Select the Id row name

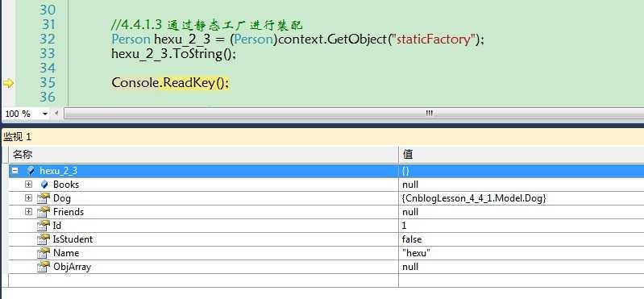pos(57,226)
